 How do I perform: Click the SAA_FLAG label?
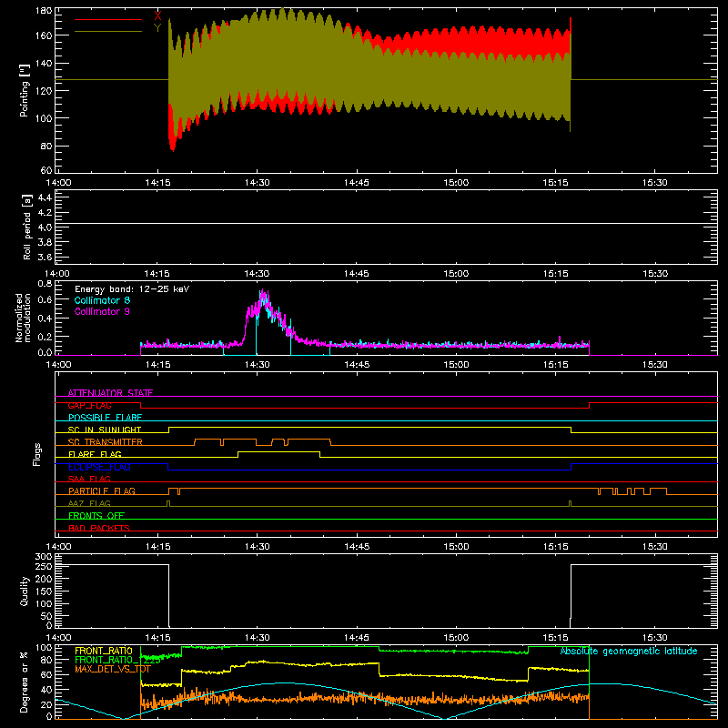tap(89, 479)
